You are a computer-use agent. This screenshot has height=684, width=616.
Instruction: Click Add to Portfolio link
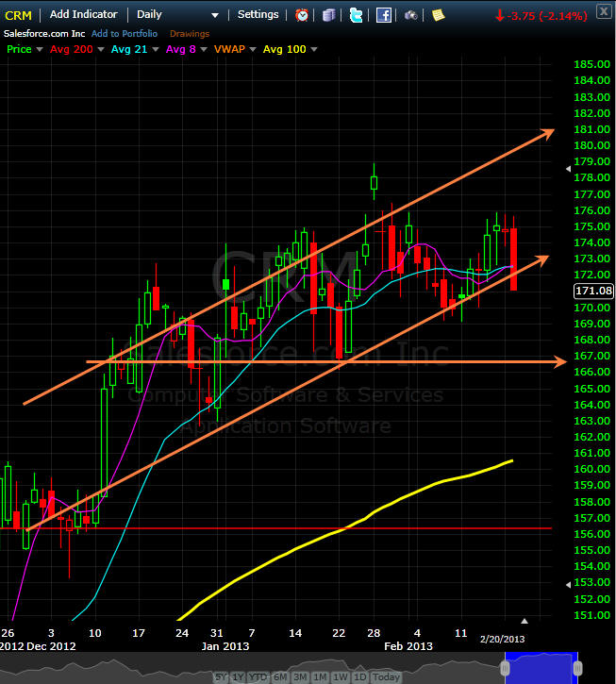[125, 34]
